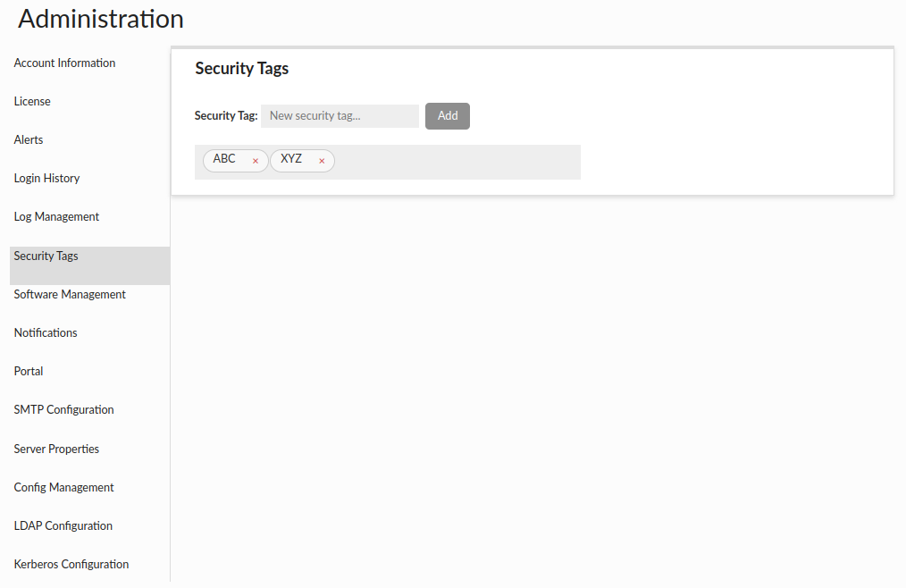
Task: Open Account Information page
Action: 64,63
